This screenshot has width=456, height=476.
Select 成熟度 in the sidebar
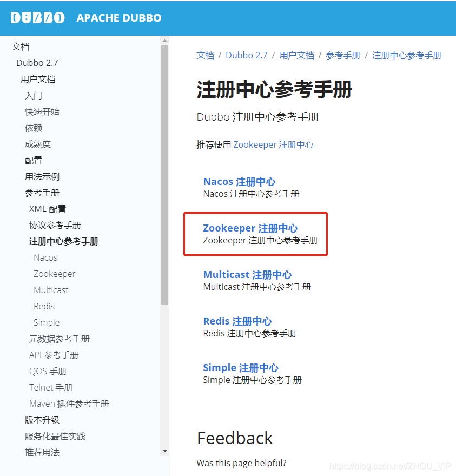(38, 144)
